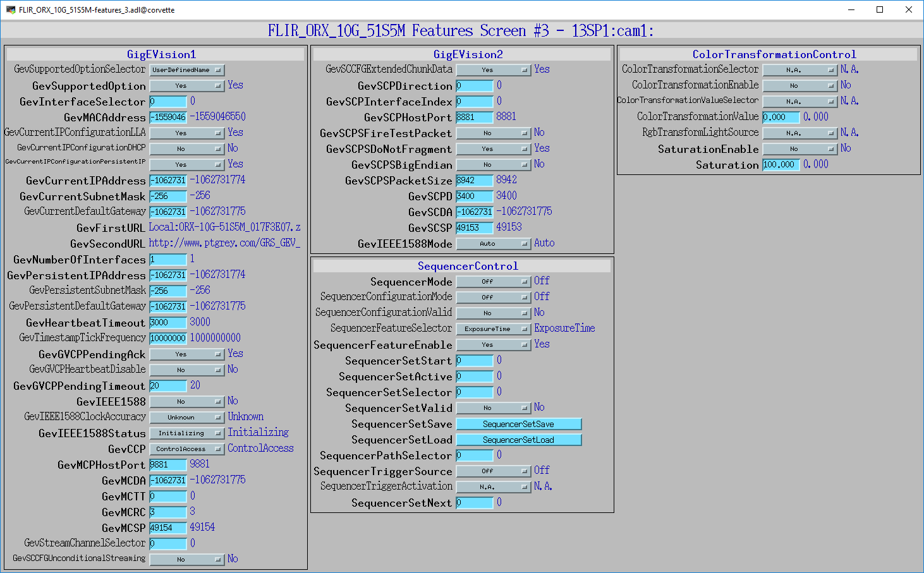
Task: Open the GevCCP ControlAccess dropdown
Action: [x=187, y=449]
